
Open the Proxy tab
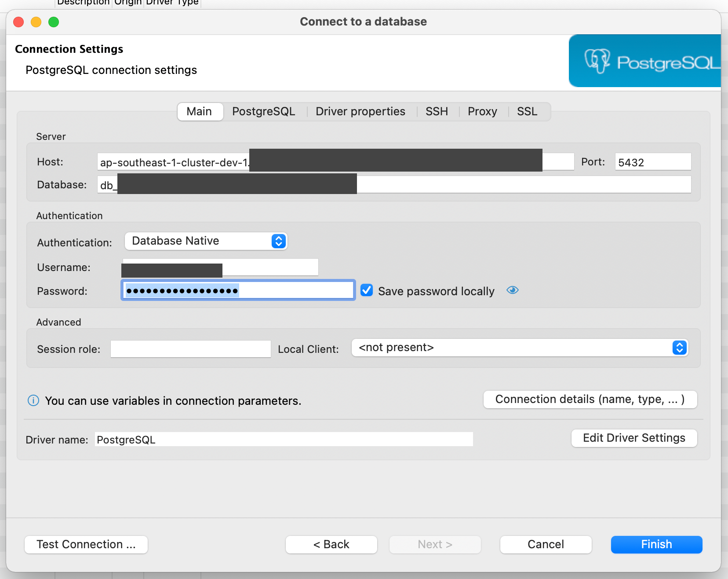click(483, 111)
